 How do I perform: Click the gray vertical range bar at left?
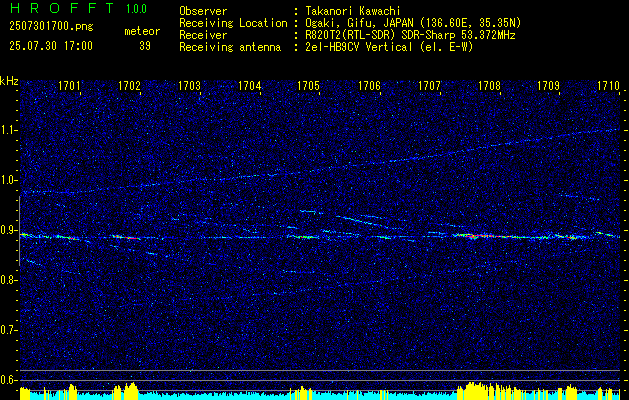coord(19,231)
